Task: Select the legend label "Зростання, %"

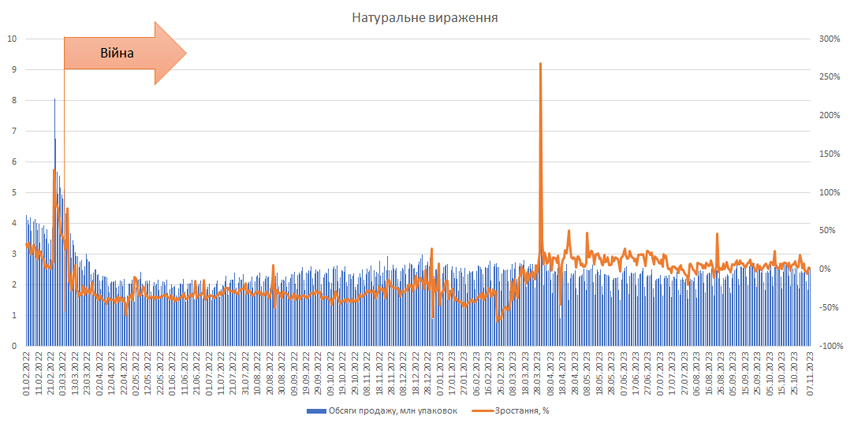Action: click(522, 411)
